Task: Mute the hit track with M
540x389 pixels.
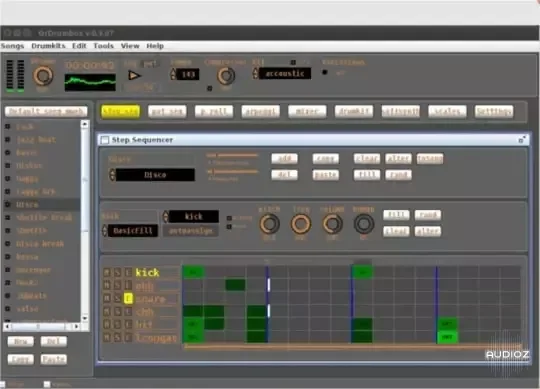Action: pos(107,324)
